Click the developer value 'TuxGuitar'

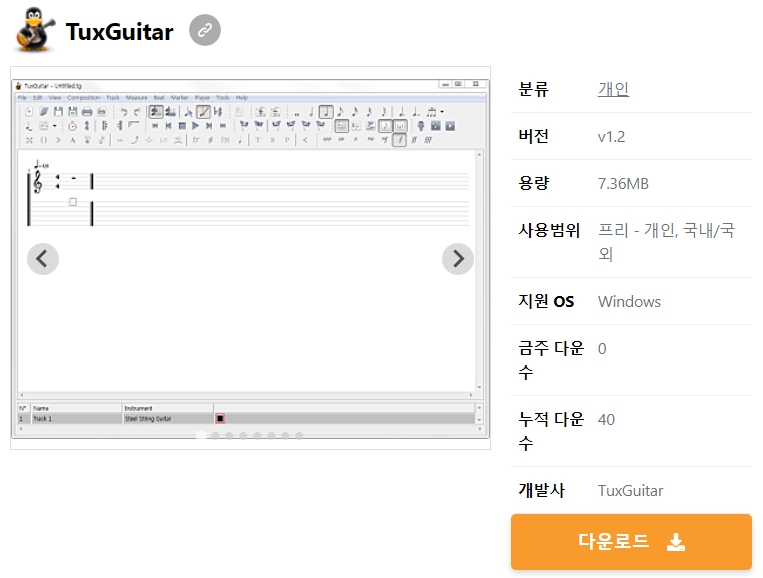[x=631, y=490]
